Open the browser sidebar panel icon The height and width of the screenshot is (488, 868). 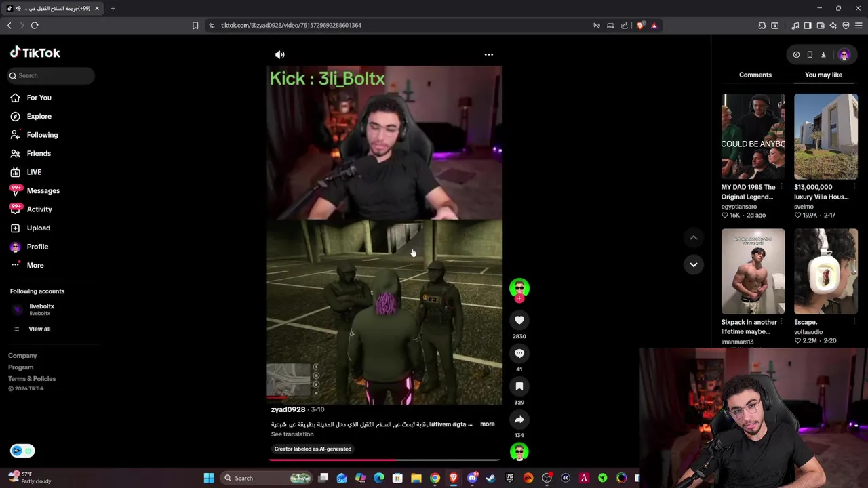pos(808,25)
